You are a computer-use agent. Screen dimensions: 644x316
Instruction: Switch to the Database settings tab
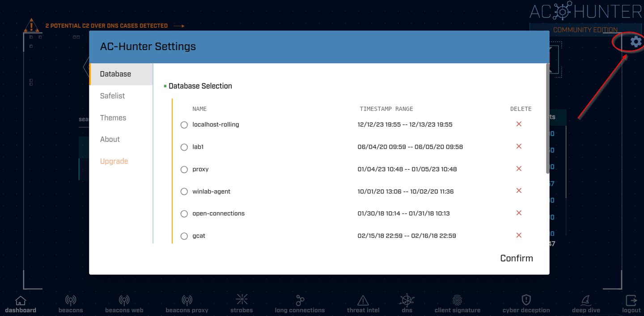(x=121, y=74)
